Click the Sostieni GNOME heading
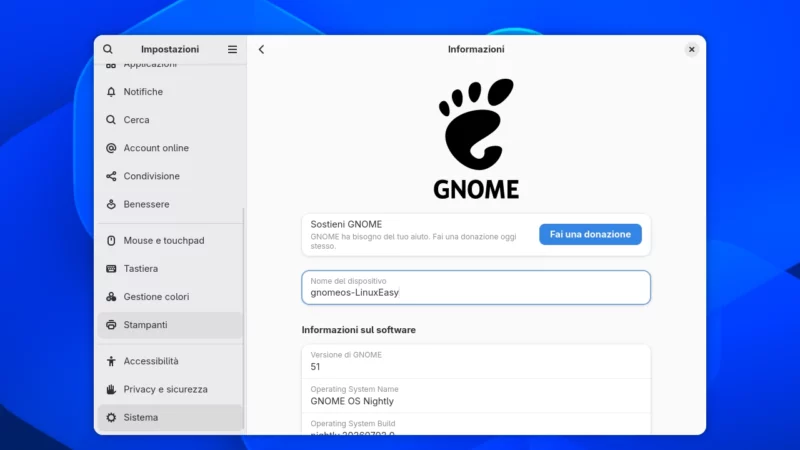The width and height of the screenshot is (800, 450). click(346, 224)
